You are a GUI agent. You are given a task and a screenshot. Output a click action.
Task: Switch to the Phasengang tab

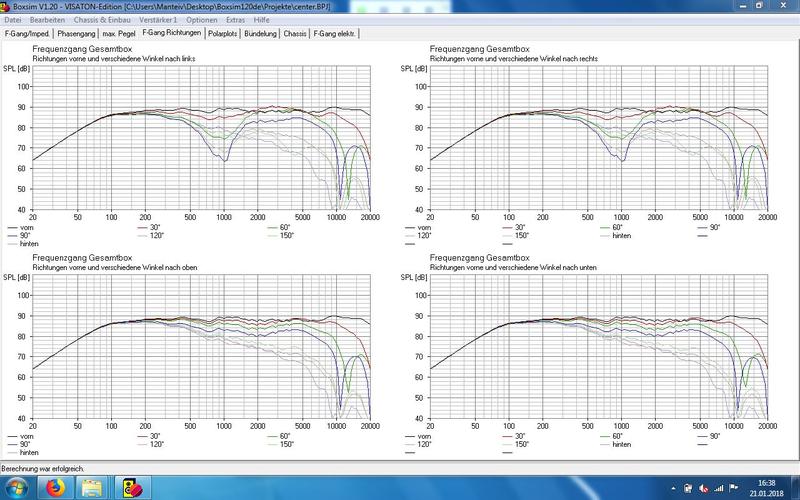[74, 33]
